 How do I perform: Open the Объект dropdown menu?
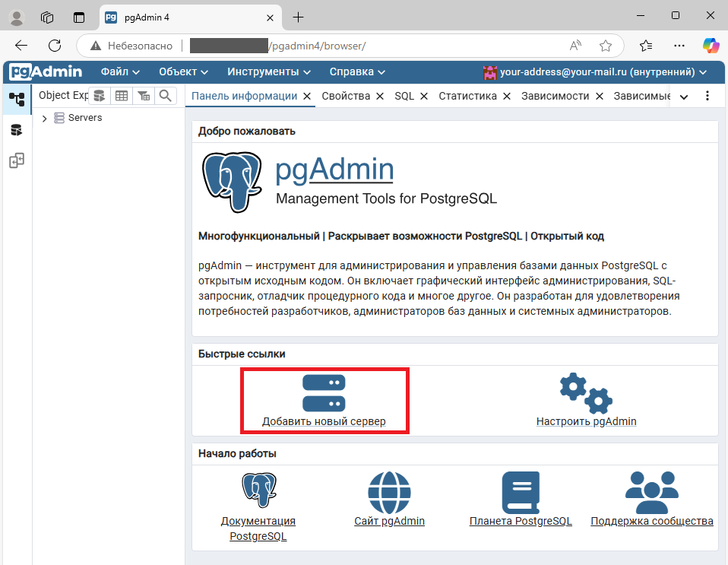(183, 71)
